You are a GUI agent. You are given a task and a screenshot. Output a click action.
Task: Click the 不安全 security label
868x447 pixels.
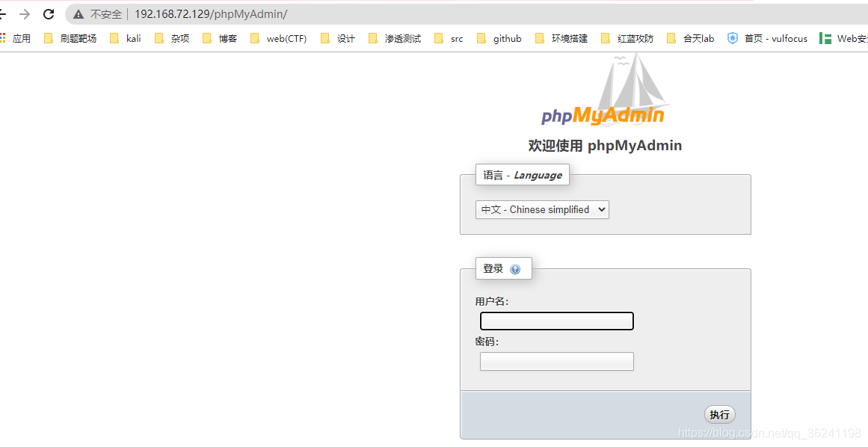(105, 14)
